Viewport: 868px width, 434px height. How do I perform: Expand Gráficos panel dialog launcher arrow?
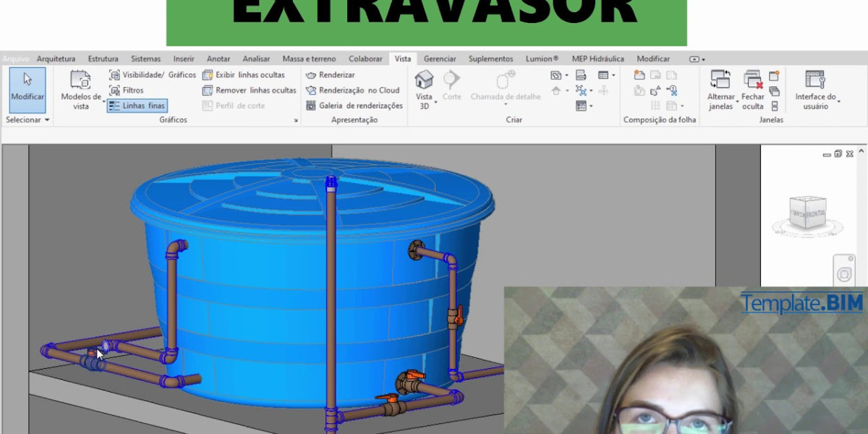click(296, 121)
